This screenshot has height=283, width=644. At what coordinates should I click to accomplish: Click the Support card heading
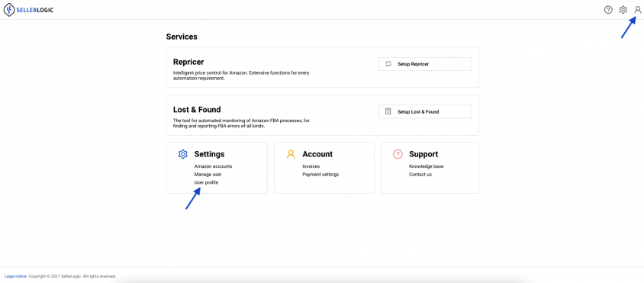(x=423, y=154)
